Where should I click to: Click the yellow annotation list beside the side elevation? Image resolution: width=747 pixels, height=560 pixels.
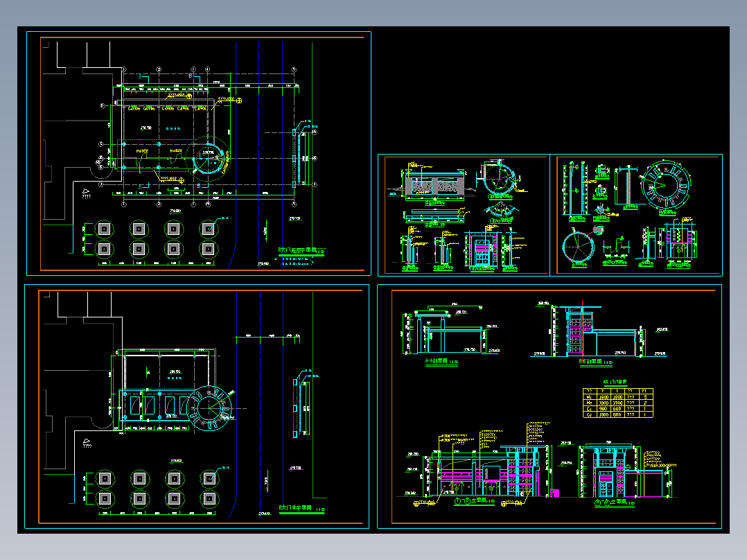click(660, 460)
